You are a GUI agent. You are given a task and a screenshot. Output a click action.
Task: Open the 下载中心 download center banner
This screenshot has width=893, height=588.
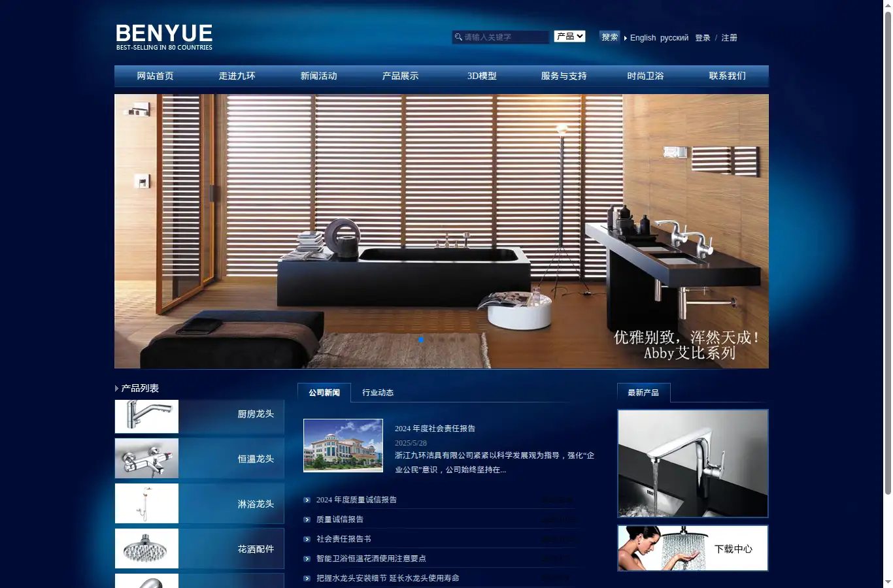click(693, 548)
